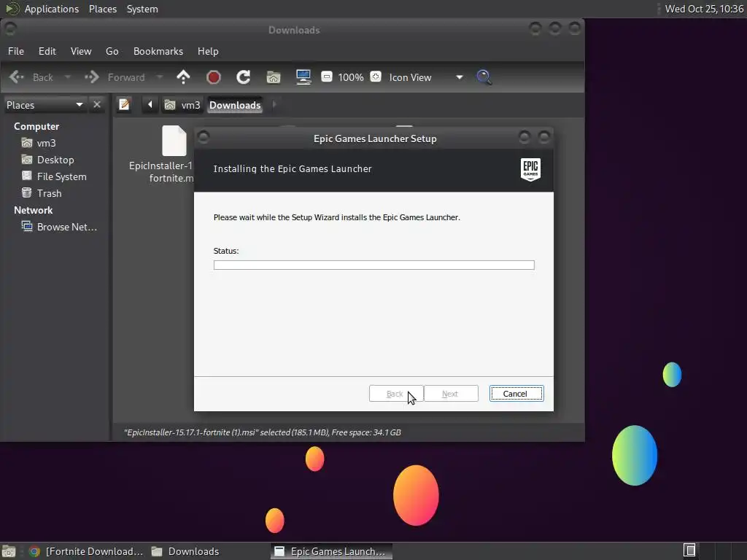This screenshot has height=560, width=747.
Task: Open the Downloads window menu button in its title bar
Action: click(10, 29)
